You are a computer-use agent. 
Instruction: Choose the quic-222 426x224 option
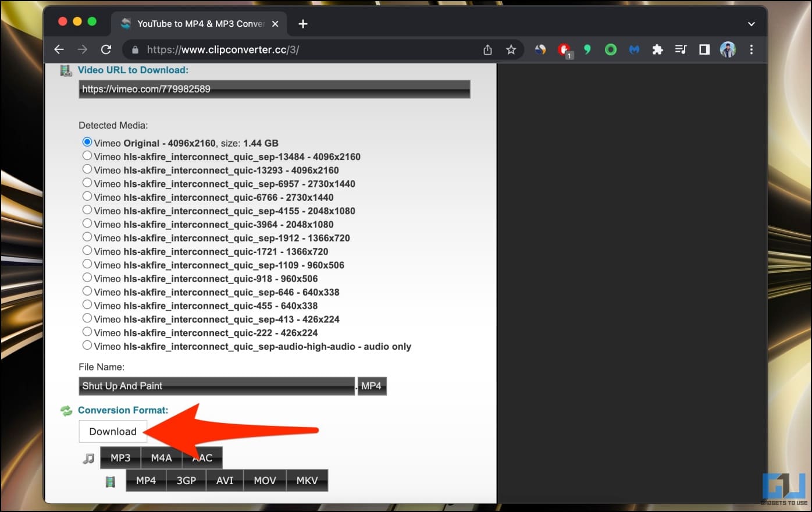click(x=87, y=332)
